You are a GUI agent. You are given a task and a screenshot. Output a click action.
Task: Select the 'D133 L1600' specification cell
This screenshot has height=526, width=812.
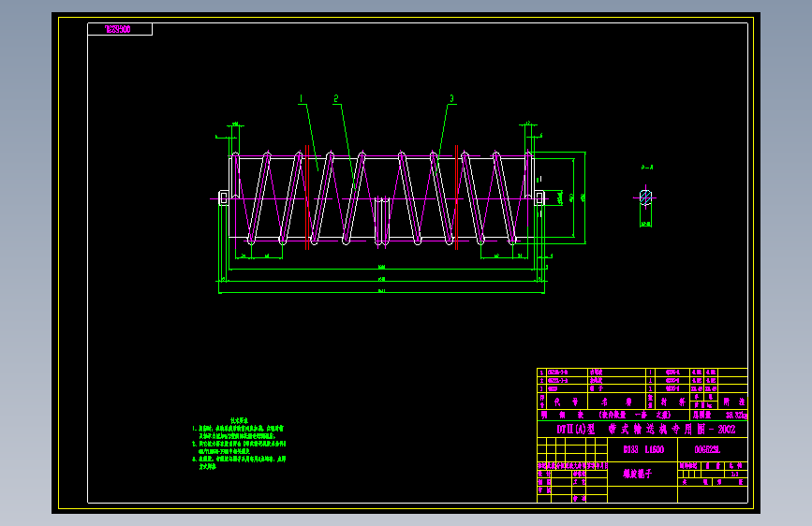pyautogui.click(x=642, y=449)
